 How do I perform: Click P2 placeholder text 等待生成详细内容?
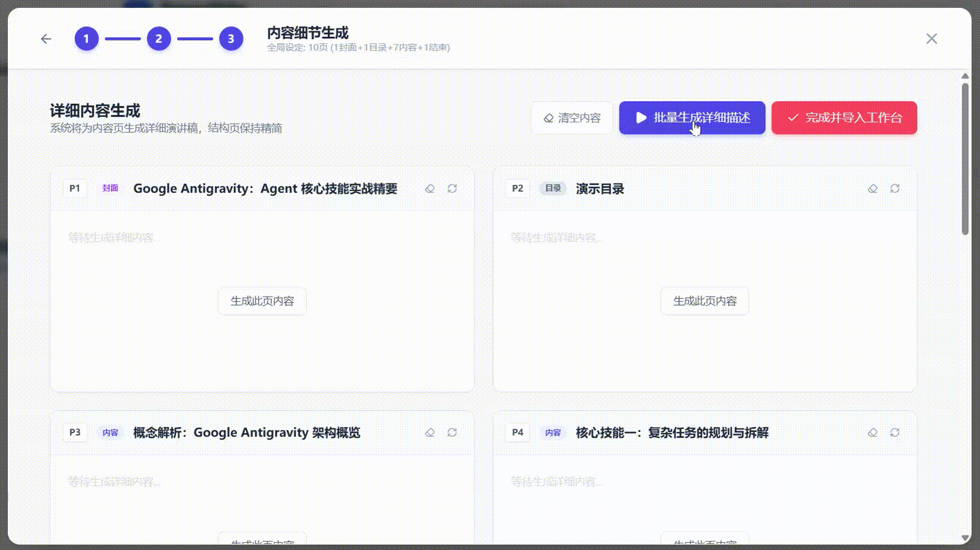point(557,238)
